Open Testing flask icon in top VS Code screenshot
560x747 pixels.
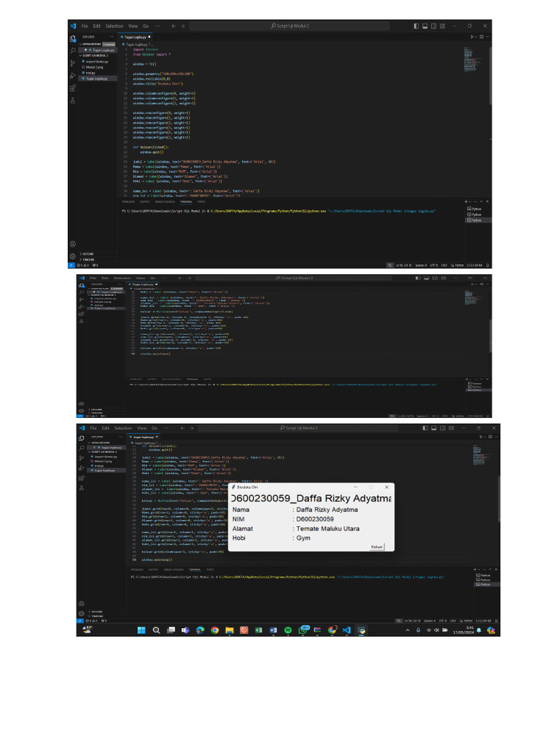73,101
